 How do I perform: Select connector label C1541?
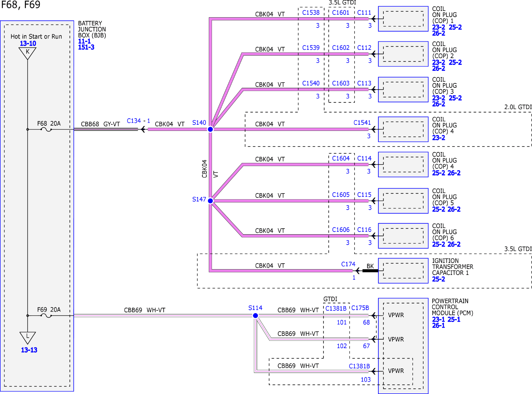tap(362, 122)
